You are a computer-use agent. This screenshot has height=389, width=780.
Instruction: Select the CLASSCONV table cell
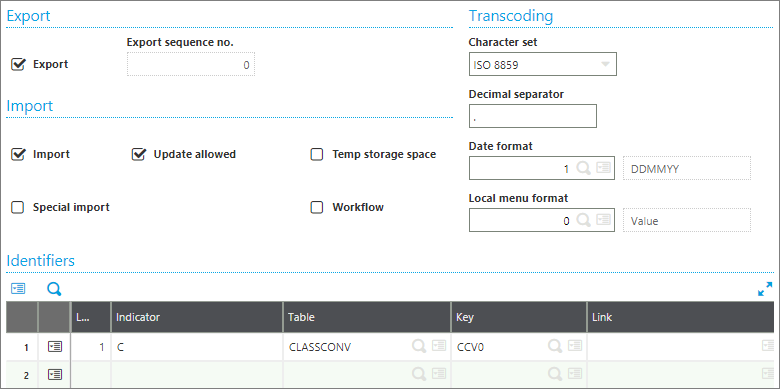tap(367, 347)
